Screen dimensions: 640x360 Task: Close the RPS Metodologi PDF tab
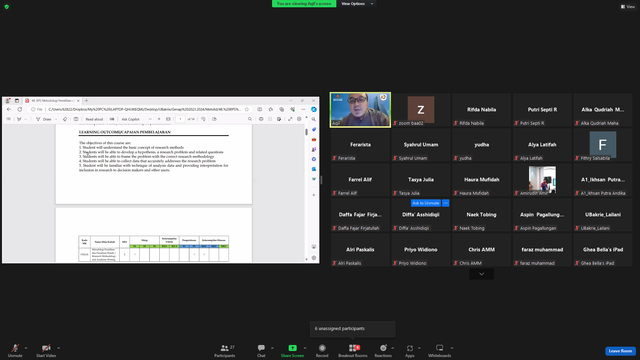coord(78,100)
